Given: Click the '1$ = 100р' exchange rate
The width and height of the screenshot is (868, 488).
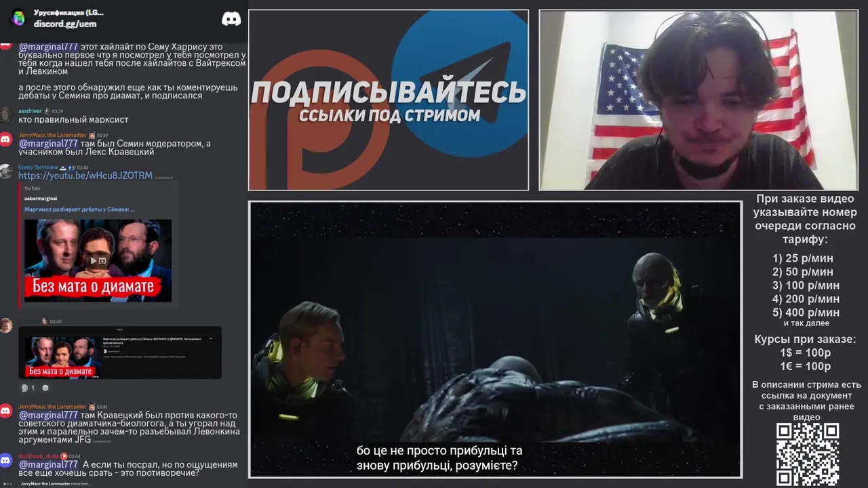Looking at the screenshot, I should tap(806, 353).
